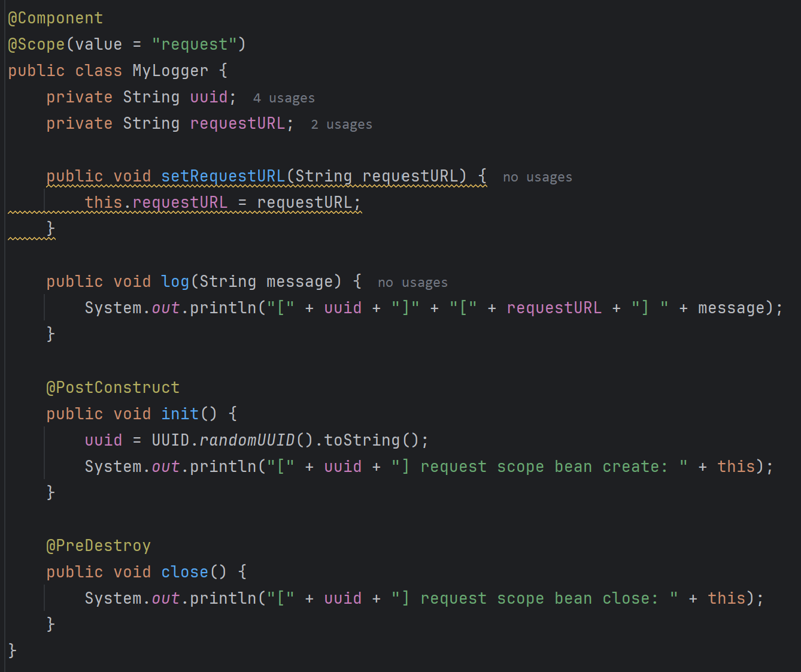The height and width of the screenshot is (672, 801).
Task: Click this.requestURL in the setter body
Action: [156, 202]
